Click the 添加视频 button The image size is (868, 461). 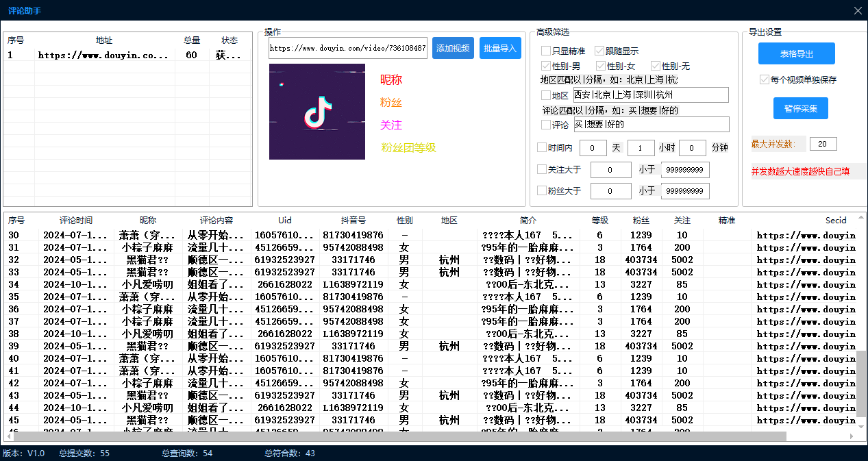[x=453, y=49]
